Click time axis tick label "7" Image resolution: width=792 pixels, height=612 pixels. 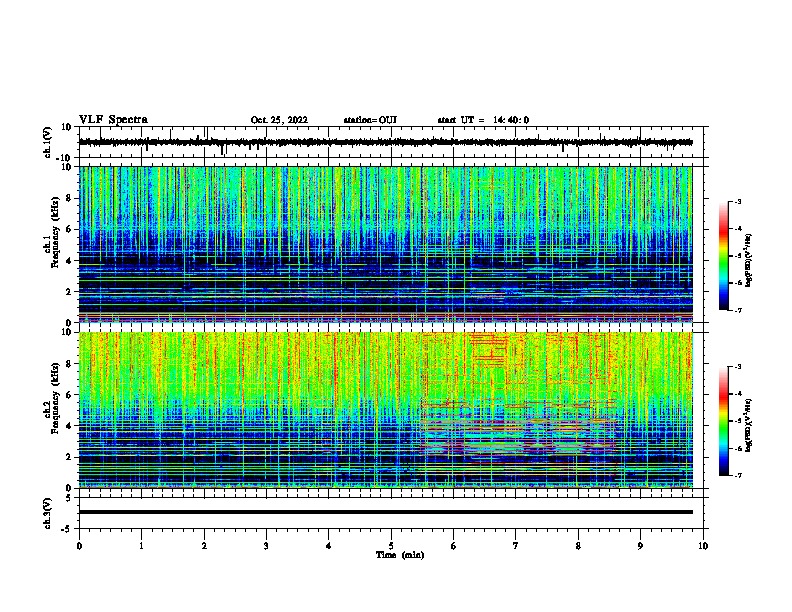click(516, 546)
